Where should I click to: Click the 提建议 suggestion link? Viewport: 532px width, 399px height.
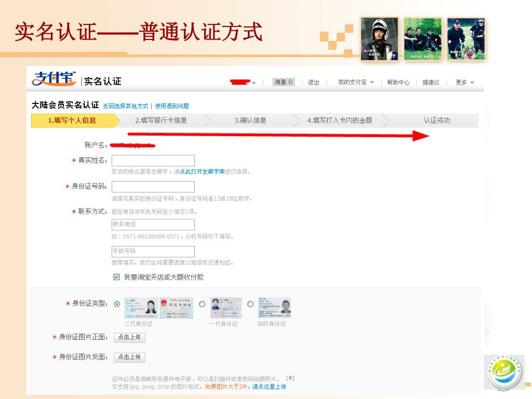(x=431, y=83)
